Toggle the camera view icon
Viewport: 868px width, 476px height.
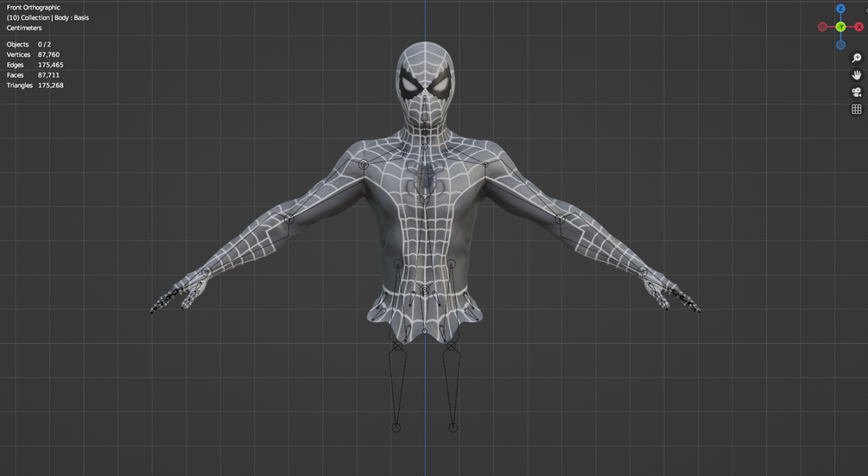[x=857, y=92]
